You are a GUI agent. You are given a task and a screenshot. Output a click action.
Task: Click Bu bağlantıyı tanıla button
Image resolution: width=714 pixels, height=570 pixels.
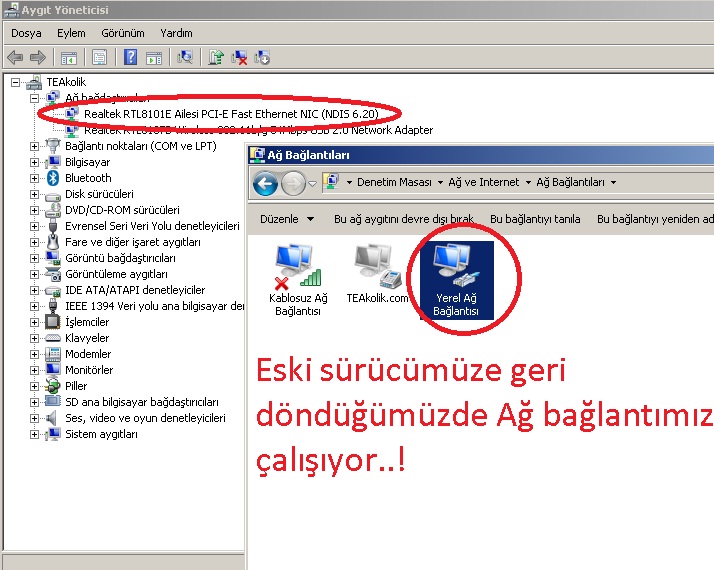coord(535,219)
